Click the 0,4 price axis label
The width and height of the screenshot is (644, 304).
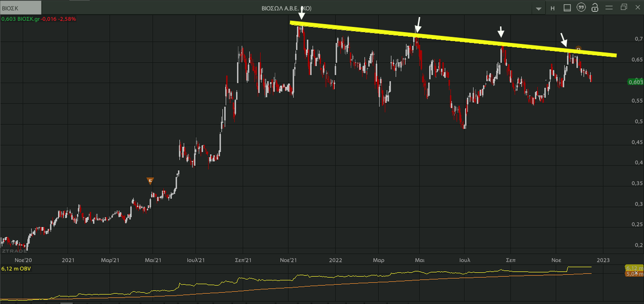(x=638, y=163)
